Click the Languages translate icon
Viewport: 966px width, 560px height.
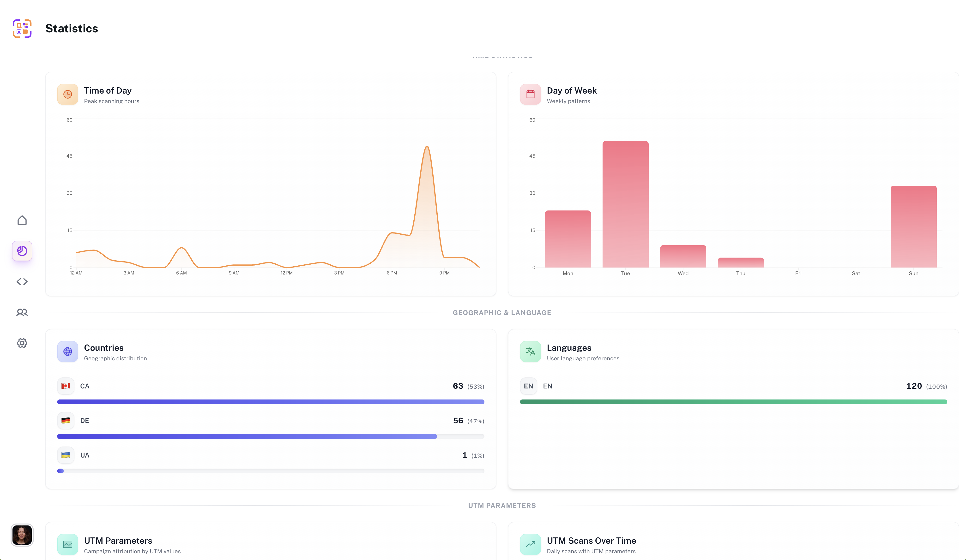530,351
